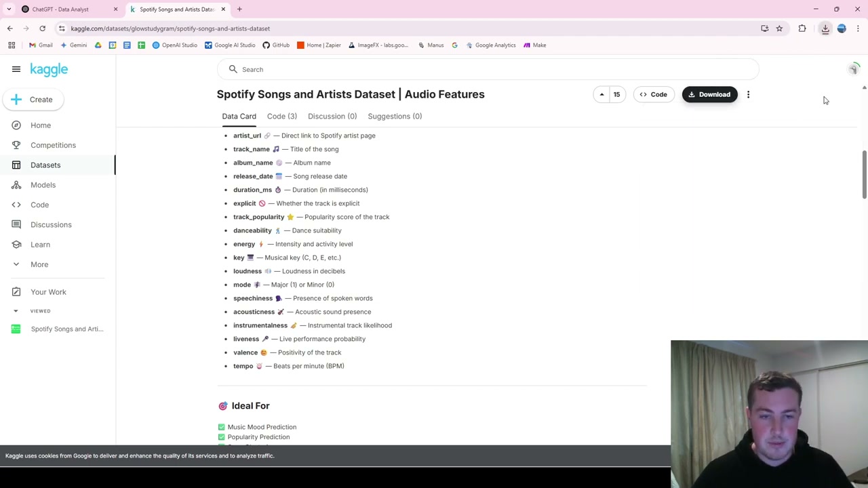Open the Make bookmark

[x=534, y=45]
